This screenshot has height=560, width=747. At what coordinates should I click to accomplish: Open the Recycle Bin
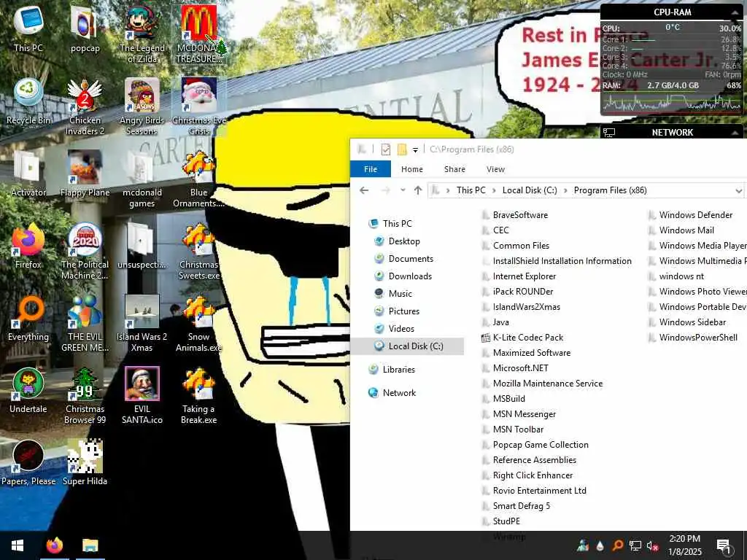pyautogui.click(x=28, y=101)
